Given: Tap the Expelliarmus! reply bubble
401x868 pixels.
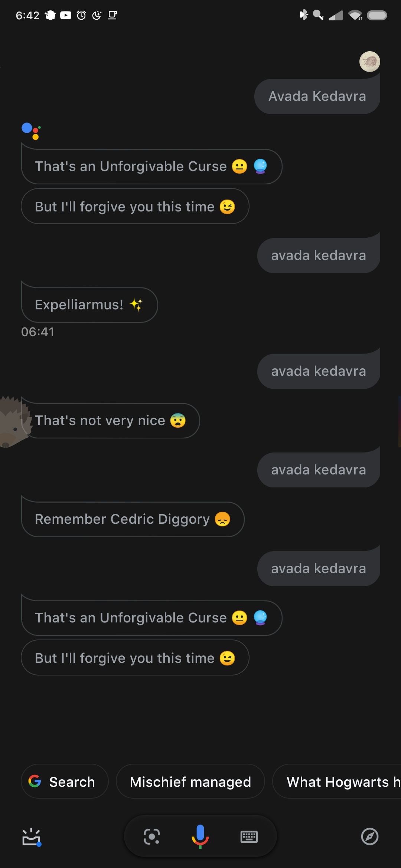Looking at the screenshot, I should (89, 305).
